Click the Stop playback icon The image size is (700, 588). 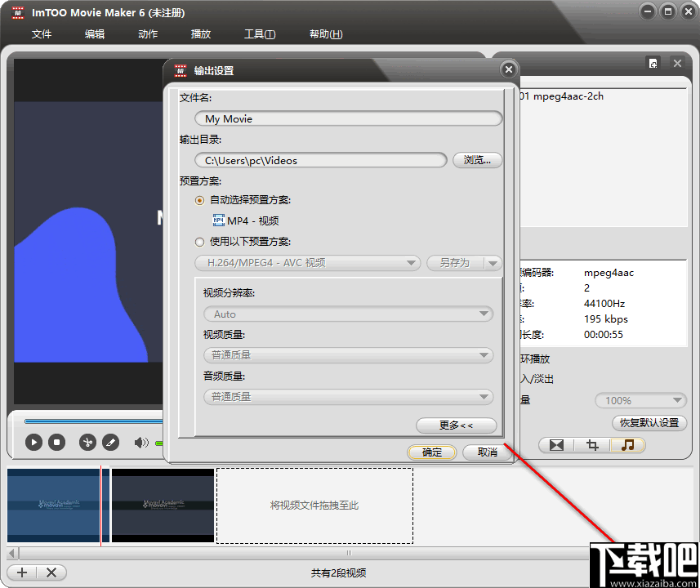[x=56, y=442]
